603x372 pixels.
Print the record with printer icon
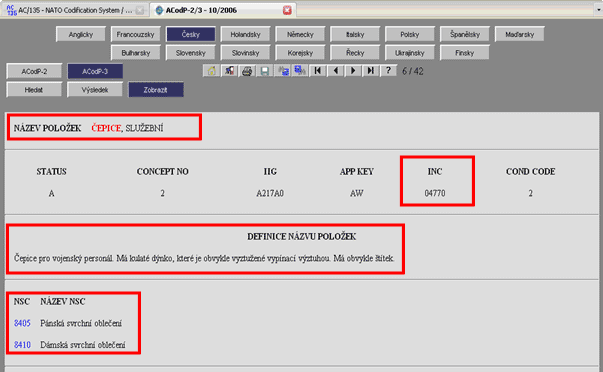click(x=247, y=71)
